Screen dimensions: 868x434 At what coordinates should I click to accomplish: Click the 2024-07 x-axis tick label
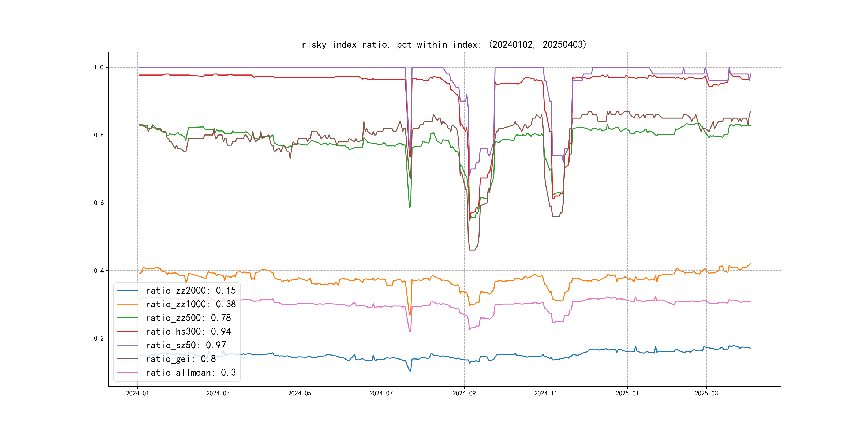coord(381,393)
